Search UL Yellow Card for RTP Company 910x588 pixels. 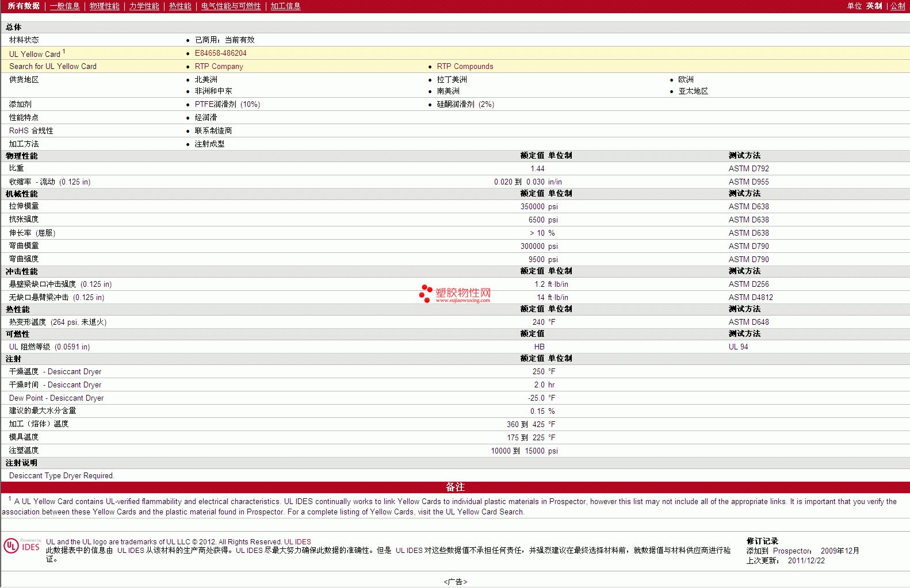[219, 66]
